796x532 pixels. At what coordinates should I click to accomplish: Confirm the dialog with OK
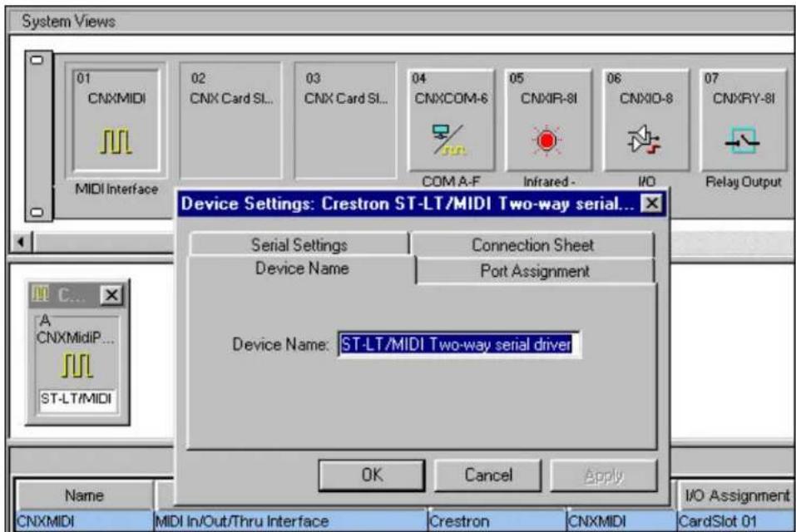[x=372, y=475]
